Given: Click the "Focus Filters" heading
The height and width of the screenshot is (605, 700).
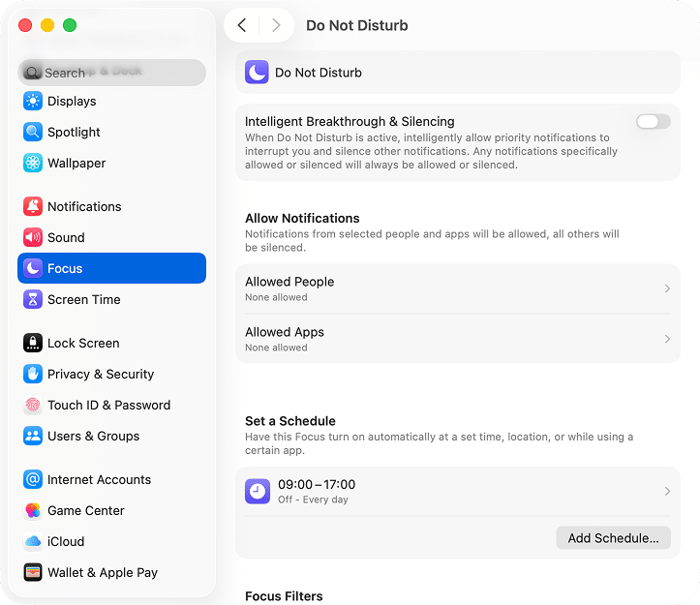Looking at the screenshot, I should pyautogui.click(x=284, y=596).
